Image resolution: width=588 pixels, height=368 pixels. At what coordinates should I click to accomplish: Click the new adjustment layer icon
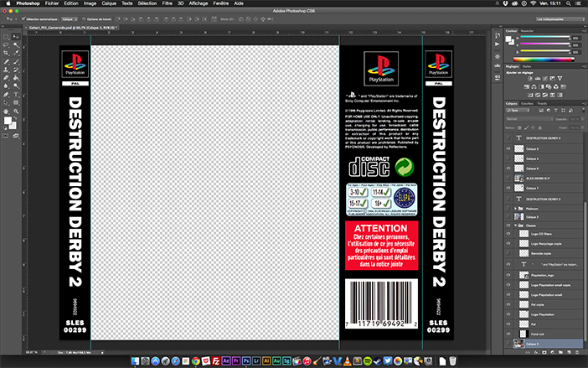click(x=552, y=352)
